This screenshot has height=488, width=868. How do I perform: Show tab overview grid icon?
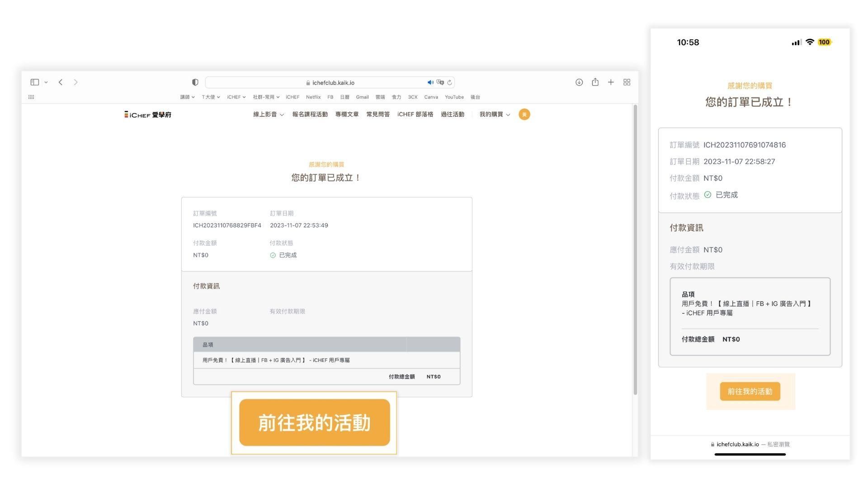[x=627, y=82]
